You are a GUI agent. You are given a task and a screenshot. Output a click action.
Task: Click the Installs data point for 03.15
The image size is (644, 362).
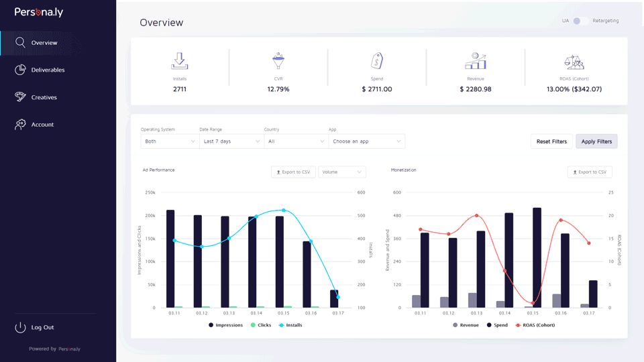pyautogui.click(x=283, y=210)
